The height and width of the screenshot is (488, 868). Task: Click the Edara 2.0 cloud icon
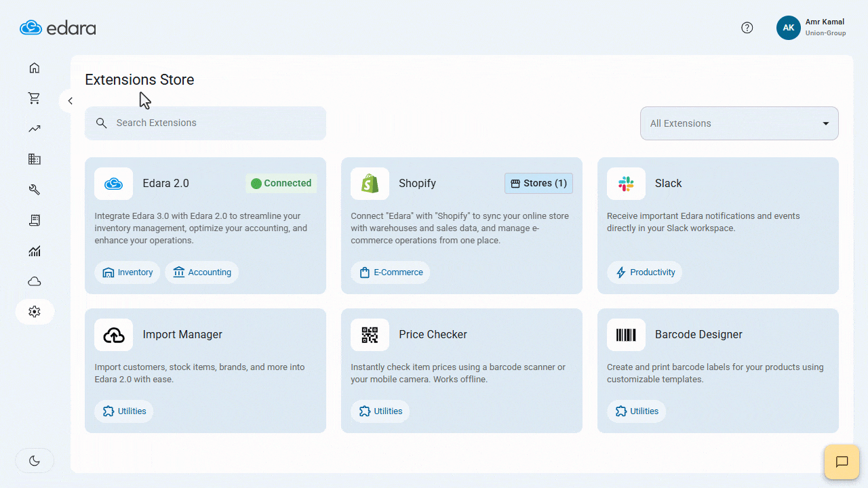click(113, 184)
